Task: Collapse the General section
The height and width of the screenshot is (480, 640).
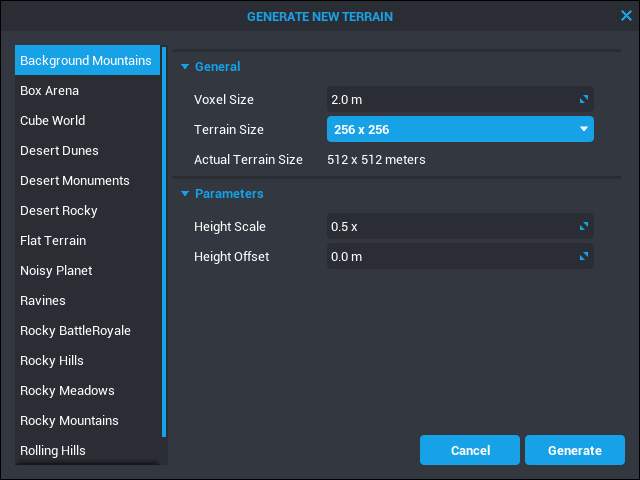Action: pyautogui.click(x=185, y=67)
